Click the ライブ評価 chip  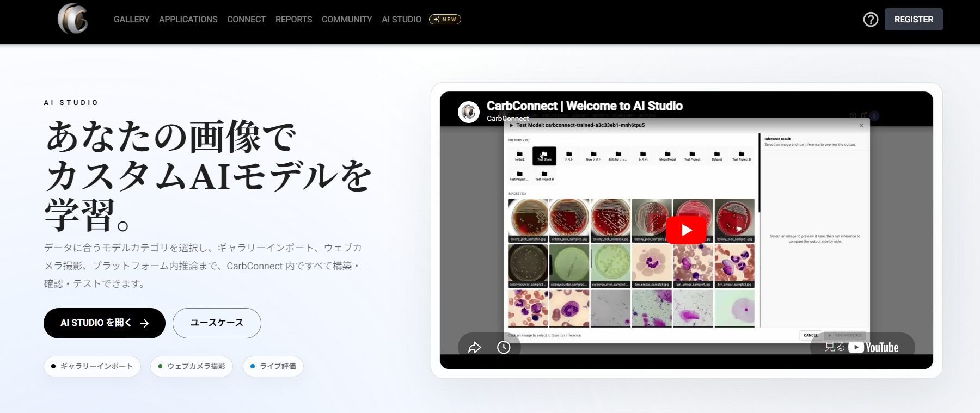coord(273,366)
